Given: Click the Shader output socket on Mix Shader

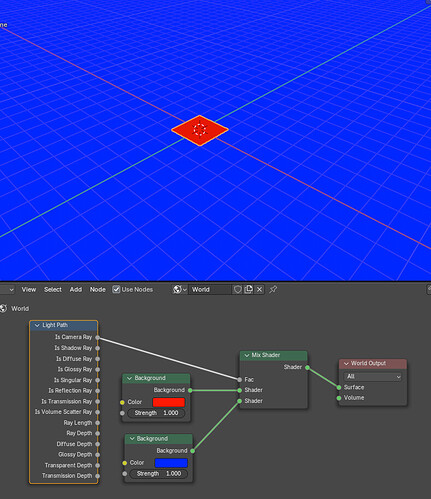Looking at the screenshot, I should [307, 367].
